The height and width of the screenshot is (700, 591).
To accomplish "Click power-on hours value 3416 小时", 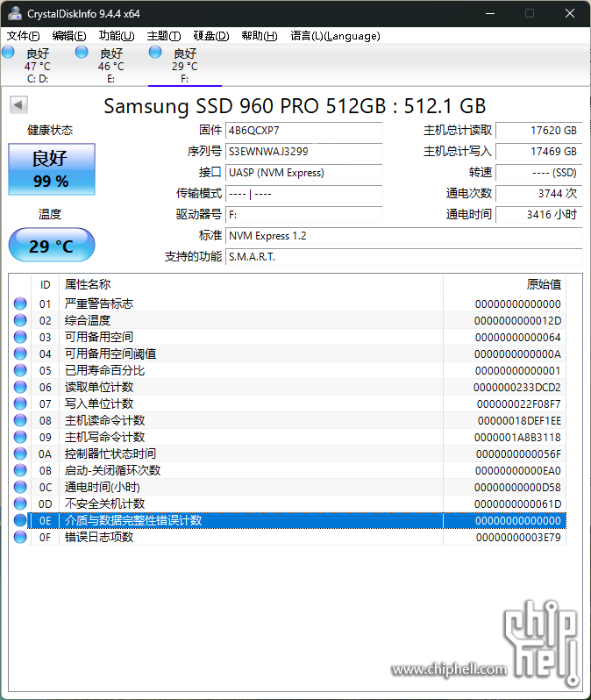I will 539,214.
